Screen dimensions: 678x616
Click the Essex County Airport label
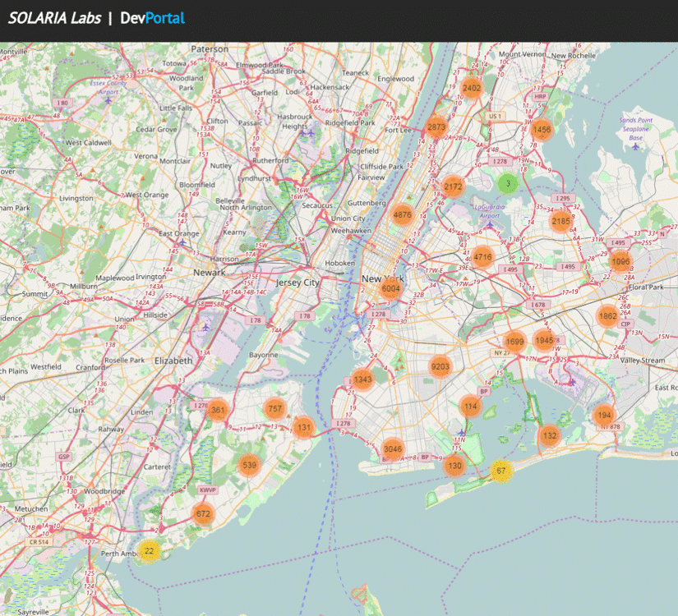coord(108,87)
